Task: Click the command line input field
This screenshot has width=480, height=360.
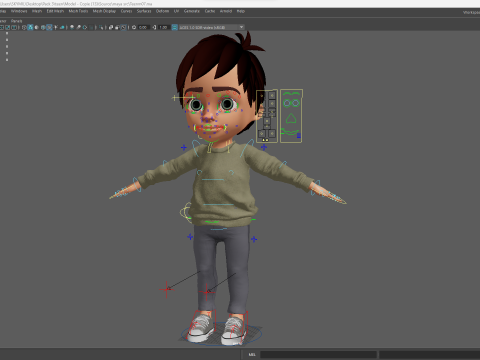Action: pos(318,354)
